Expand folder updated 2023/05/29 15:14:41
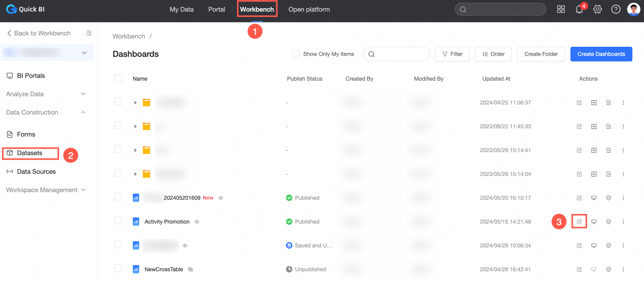The height and width of the screenshot is (281, 644). (135, 150)
